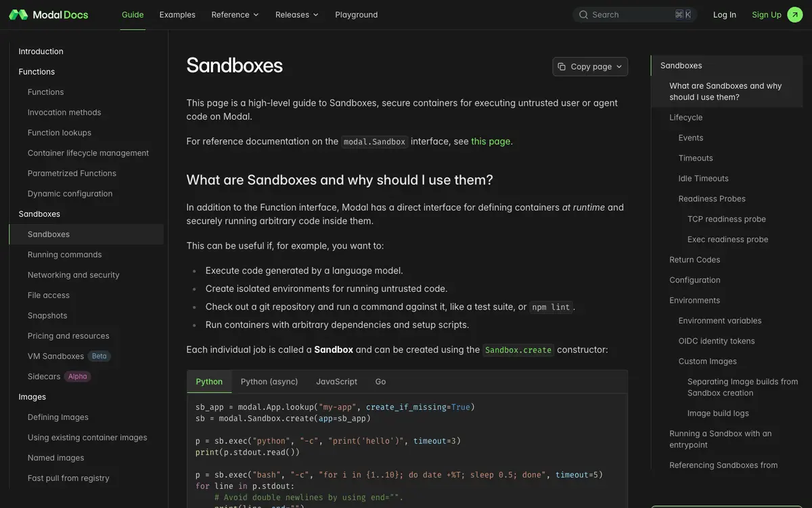Jump to Sandboxes in table of contents
812x508 pixels.
pyautogui.click(x=681, y=66)
